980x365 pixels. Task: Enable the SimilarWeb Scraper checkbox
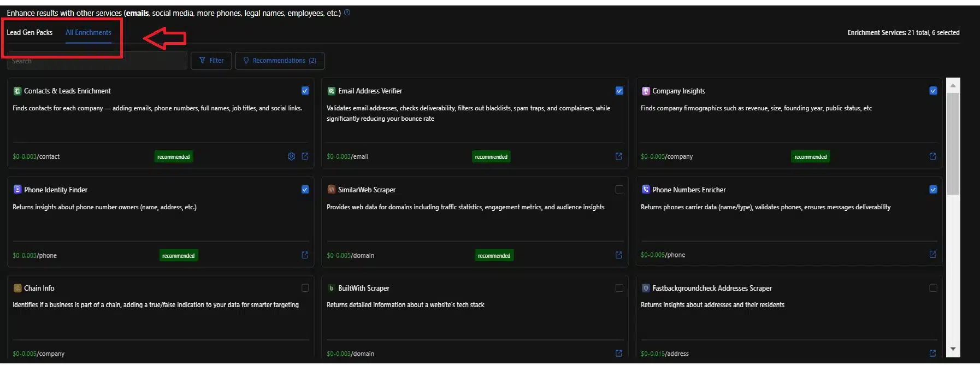pyautogui.click(x=619, y=190)
